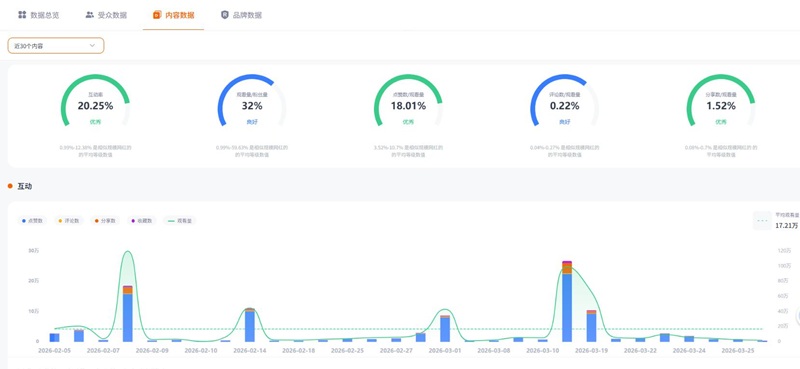The height and width of the screenshot is (369, 800).
Task: Select the bar above the 2026-03-01 label
Action: click(445, 329)
